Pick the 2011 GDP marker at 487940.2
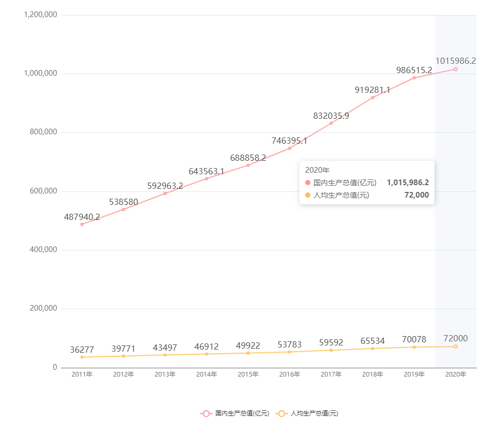The width and height of the screenshot is (504, 430). coord(82,224)
